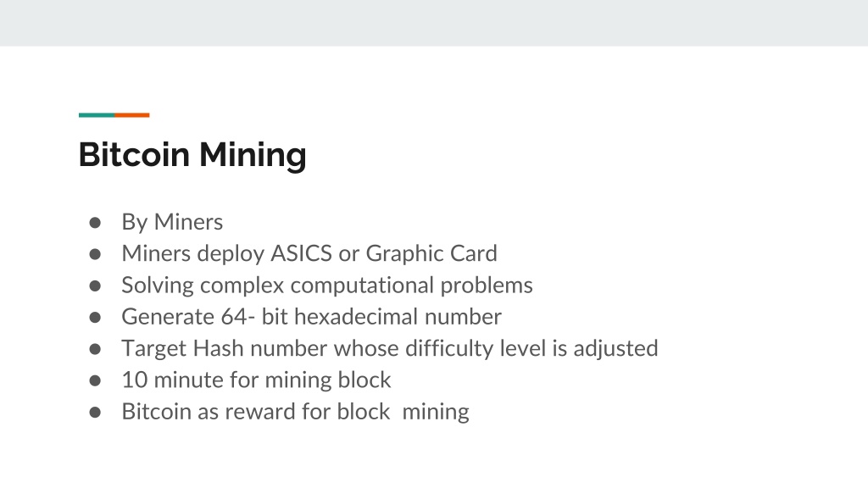
Task: Select the bullet dot before 'Generate 64- bit'
Action: (x=95, y=318)
